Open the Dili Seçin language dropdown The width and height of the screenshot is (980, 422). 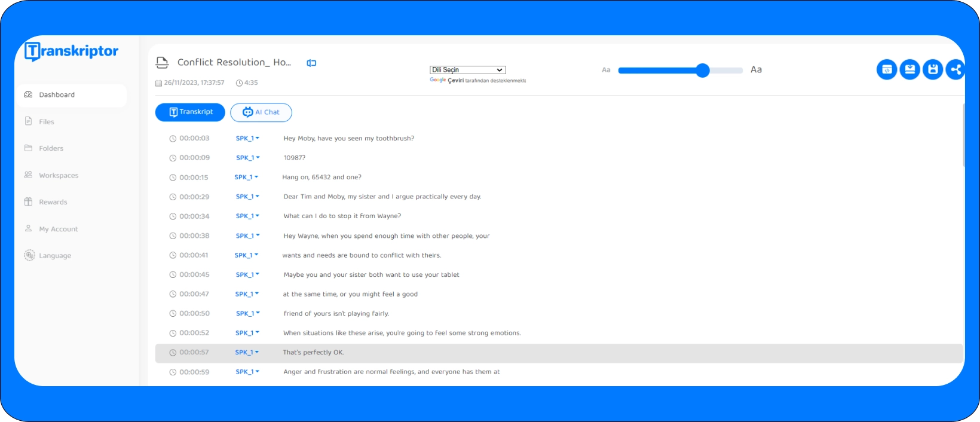coord(468,70)
